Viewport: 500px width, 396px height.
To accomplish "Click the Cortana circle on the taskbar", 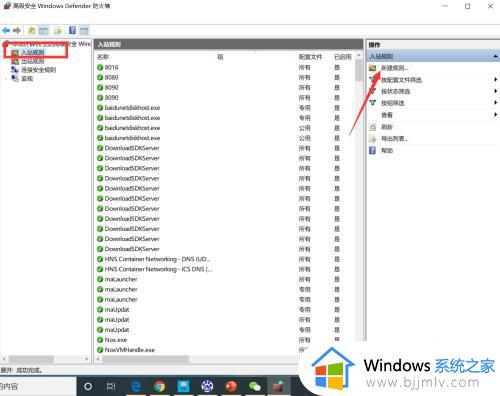I will coord(88,386).
